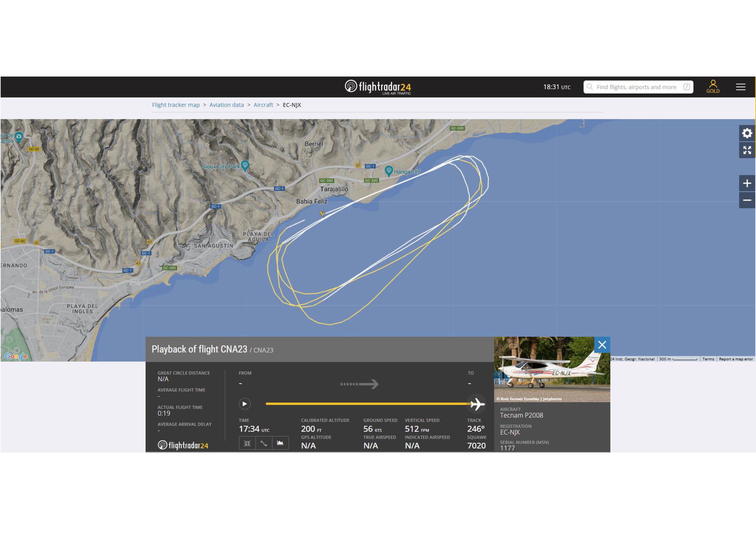Image resolution: width=756 pixels, height=535 pixels.
Task: Toggle the flight route path icon
Action: point(264,443)
